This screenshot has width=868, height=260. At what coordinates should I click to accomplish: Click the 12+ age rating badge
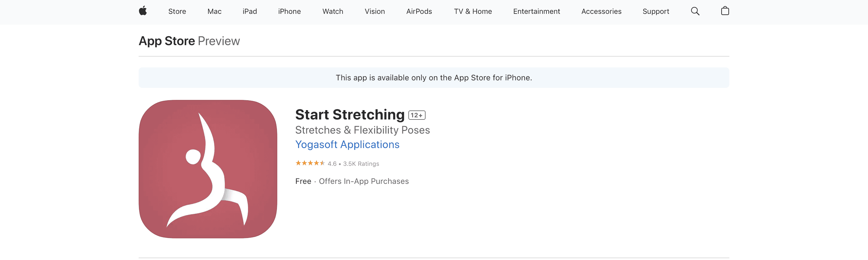[417, 115]
